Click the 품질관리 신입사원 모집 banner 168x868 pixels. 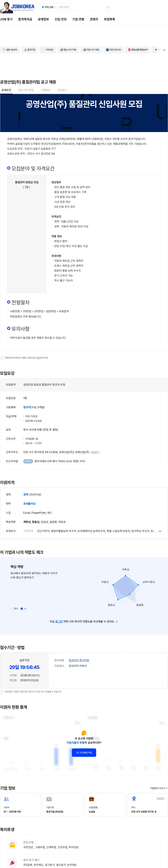tap(84, 113)
